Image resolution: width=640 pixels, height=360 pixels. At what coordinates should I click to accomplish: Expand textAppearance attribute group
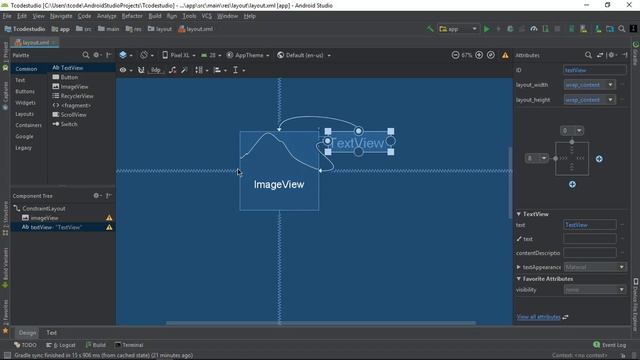coord(518,267)
